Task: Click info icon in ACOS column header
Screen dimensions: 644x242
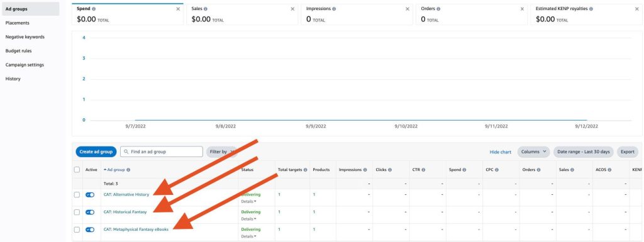Action: (x=610, y=170)
